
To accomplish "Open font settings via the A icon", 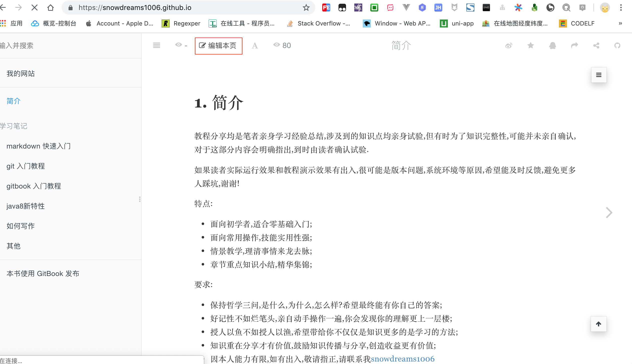I will 254,45.
